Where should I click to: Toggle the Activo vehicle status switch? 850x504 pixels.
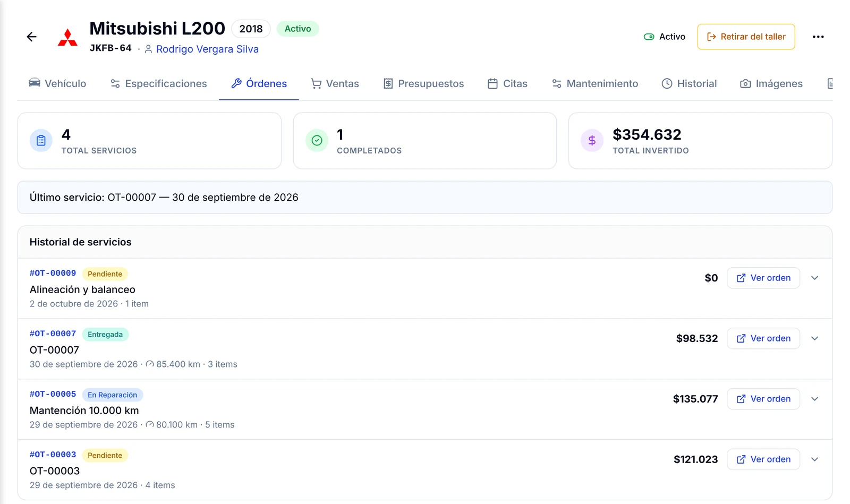649,37
